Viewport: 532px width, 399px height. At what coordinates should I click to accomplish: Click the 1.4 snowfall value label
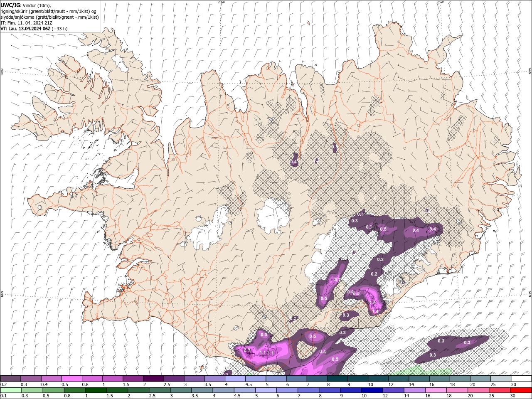pos(376,311)
